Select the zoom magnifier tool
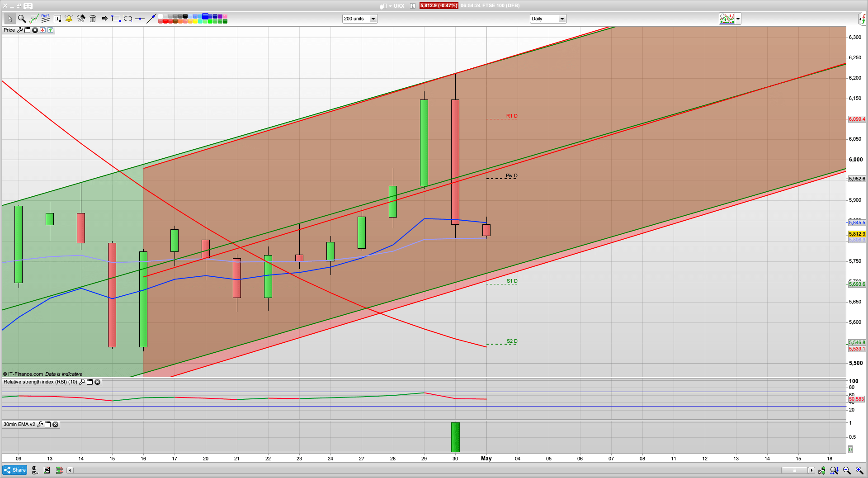The height and width of the screenshot is (478, 868). coord(21,19)
